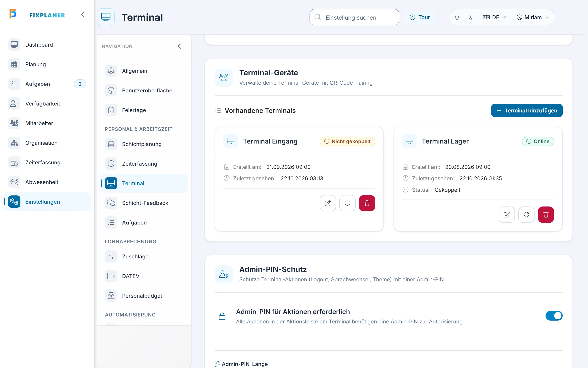588x368 pixels.
Task: Open Schicht-Feedback settings
Action: (x=144, y=203)
